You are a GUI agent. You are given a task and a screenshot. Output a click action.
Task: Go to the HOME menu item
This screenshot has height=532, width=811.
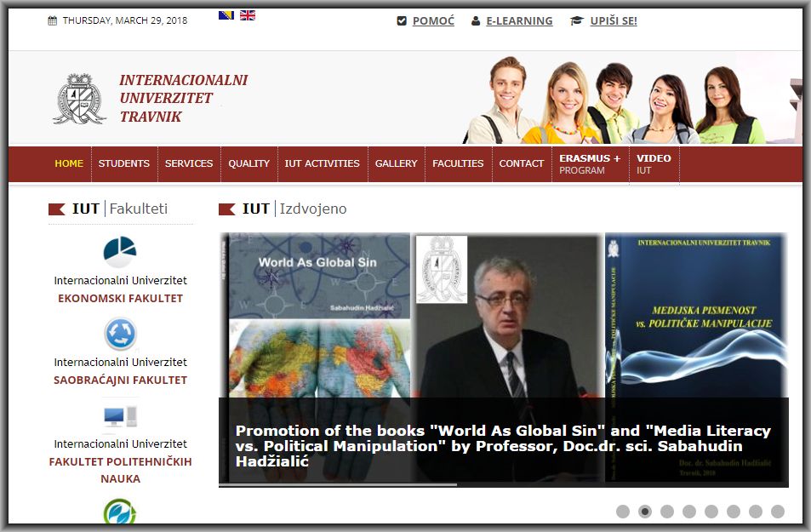69,163
